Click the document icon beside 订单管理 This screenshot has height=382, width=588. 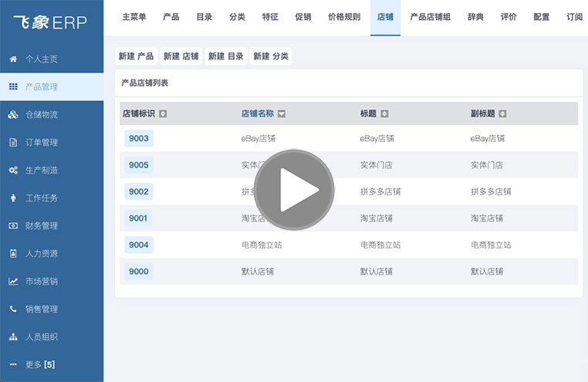[13, 142]
